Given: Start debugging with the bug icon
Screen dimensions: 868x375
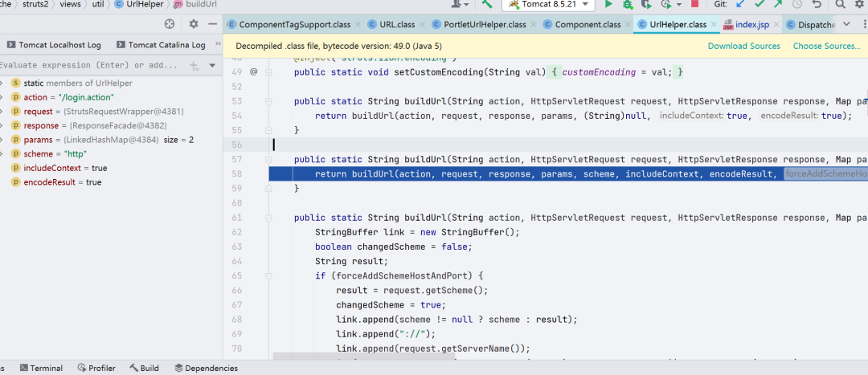Looking at the screenshot, I should tap(627, 5).
